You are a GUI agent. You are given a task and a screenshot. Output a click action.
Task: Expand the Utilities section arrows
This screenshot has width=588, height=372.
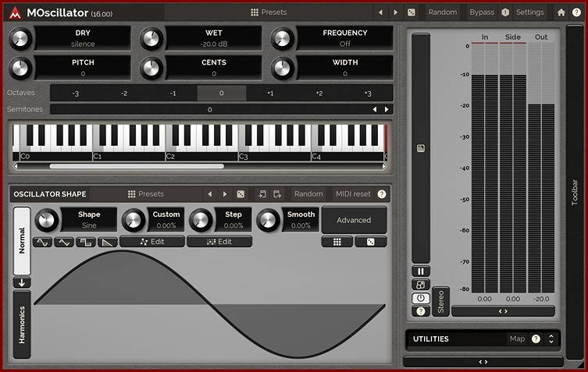pos(551,339)
